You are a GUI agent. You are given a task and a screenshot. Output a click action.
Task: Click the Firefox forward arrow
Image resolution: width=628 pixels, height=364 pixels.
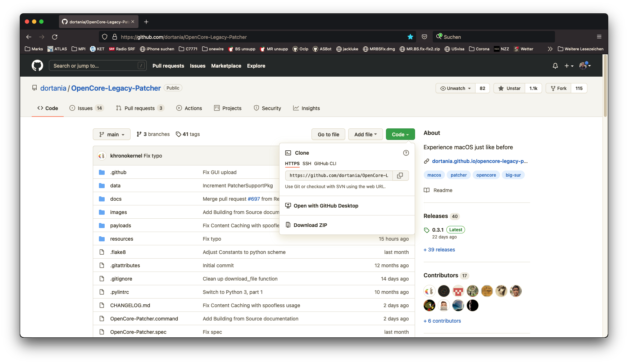coord(42,37)
